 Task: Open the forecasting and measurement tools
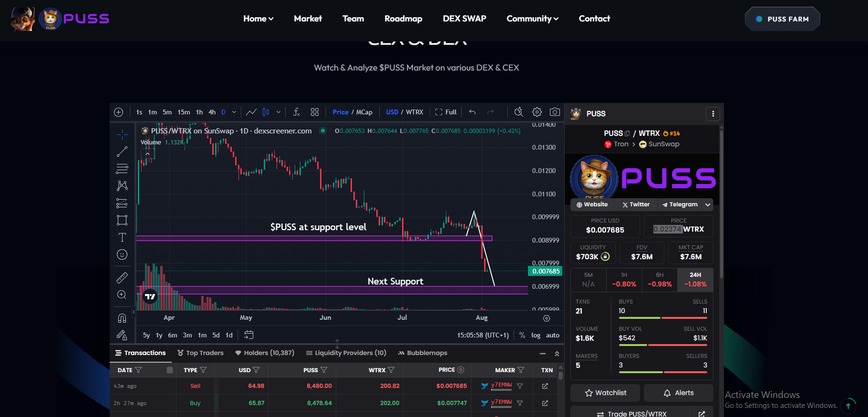(x=122, y=203)
